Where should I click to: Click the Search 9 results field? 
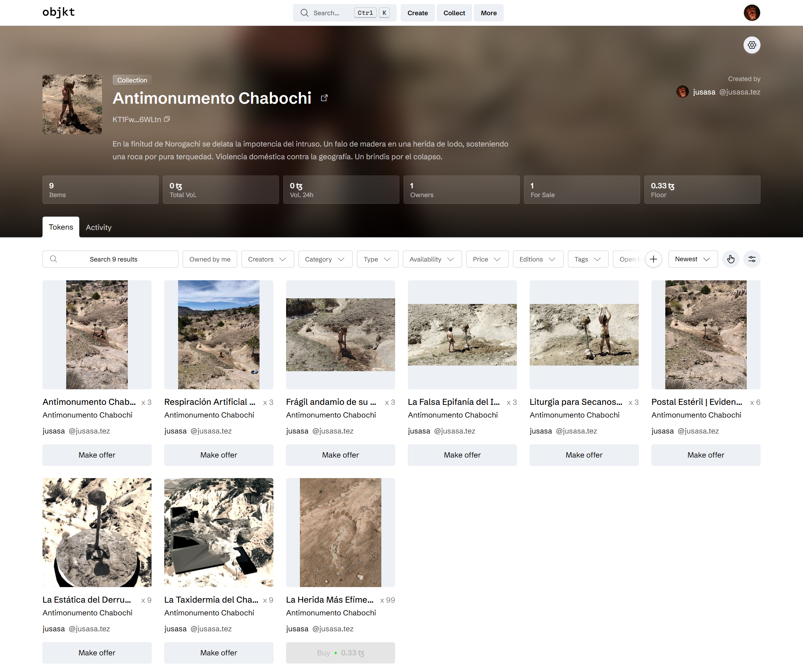(110, 259)
